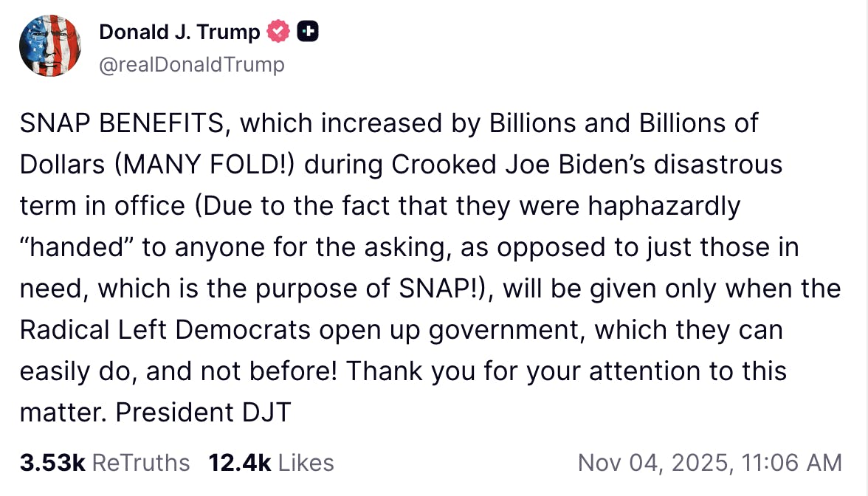Click the square badge beside the checkmark
This screenshot has width=868, height=496.
(x=309, y=31)
